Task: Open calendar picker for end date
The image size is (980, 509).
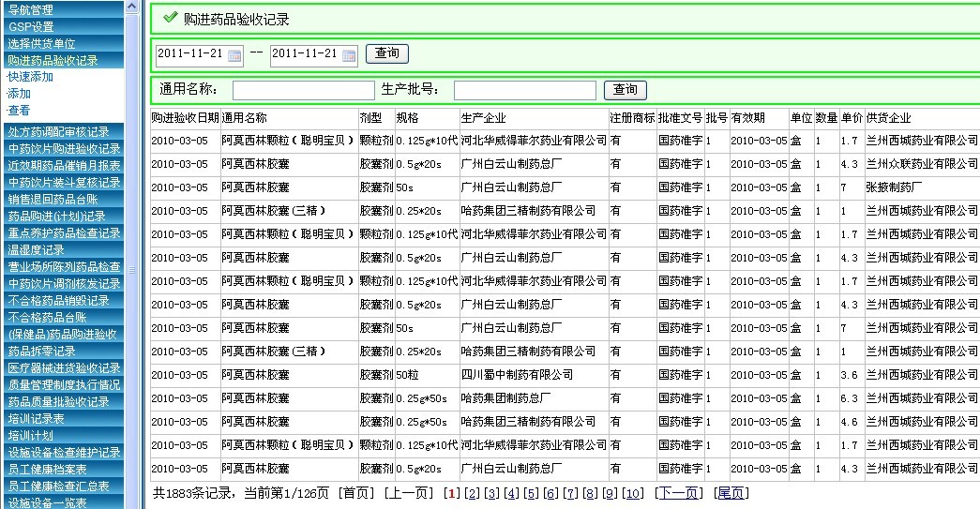Action: 350,55
